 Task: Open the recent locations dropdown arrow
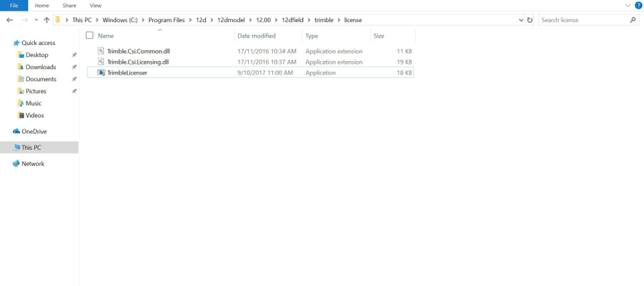[x=36, y=20]
